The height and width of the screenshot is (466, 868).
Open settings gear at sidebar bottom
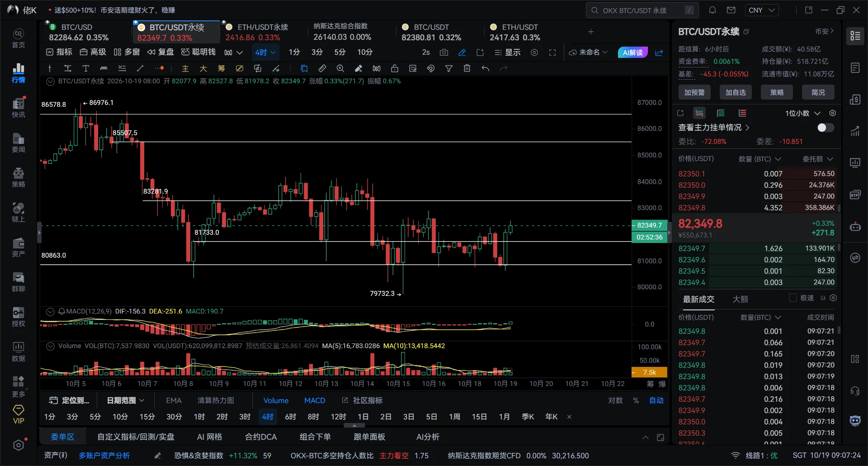click(19, 445)
